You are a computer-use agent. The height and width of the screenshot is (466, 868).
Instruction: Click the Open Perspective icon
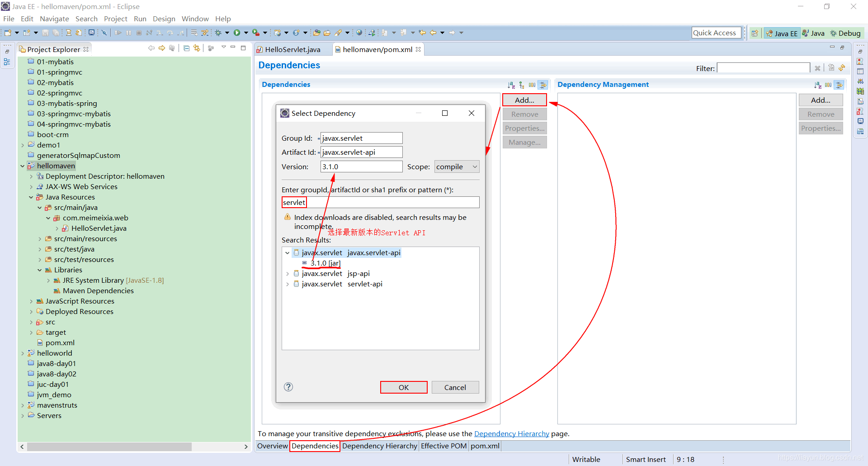pos(755,33)
